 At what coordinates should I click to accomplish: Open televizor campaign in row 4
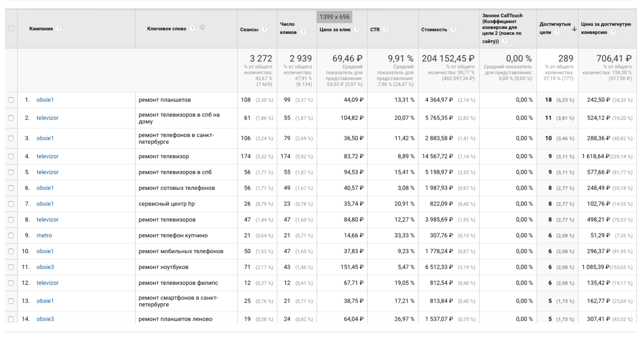tap(47, 156)
